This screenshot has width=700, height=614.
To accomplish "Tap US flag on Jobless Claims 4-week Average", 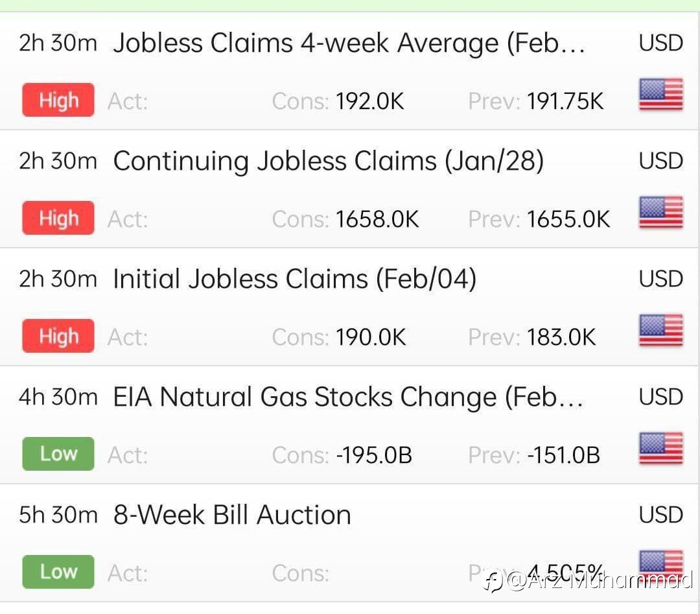I will [x=660, y=94].
